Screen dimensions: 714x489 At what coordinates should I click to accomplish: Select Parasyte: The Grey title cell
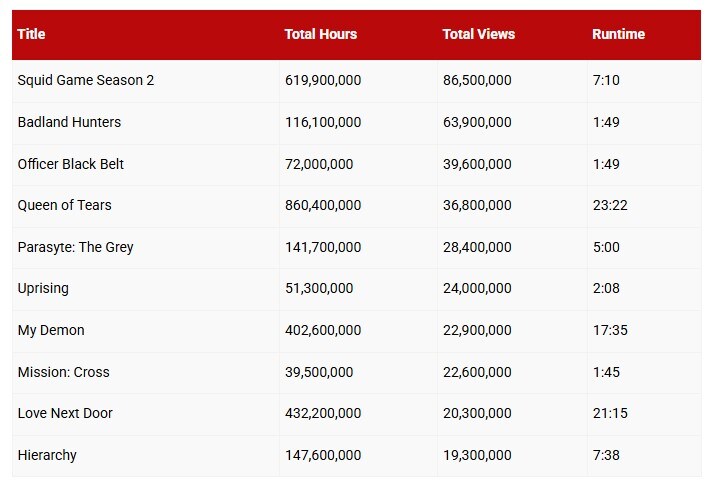75,247
